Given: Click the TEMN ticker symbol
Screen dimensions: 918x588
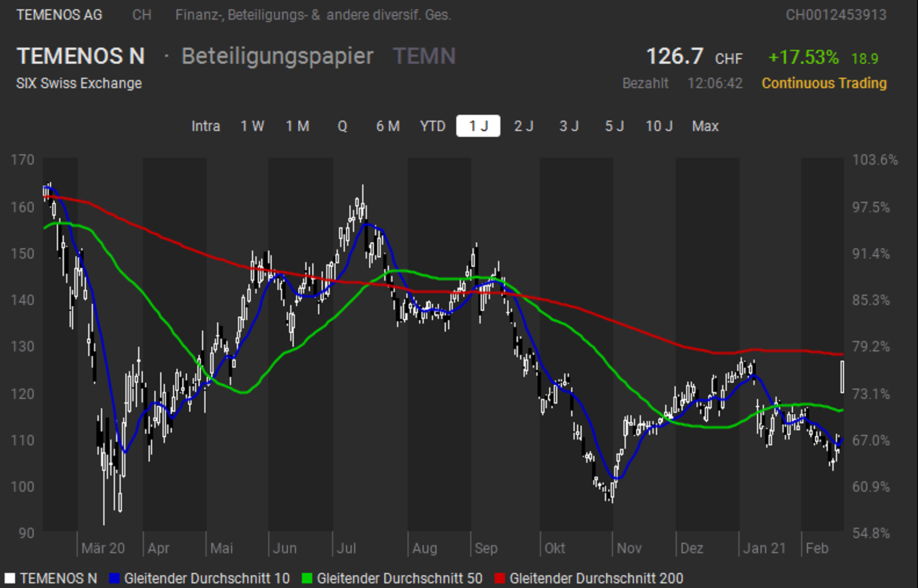Looking at the screenshot, I should click(424, 56).
